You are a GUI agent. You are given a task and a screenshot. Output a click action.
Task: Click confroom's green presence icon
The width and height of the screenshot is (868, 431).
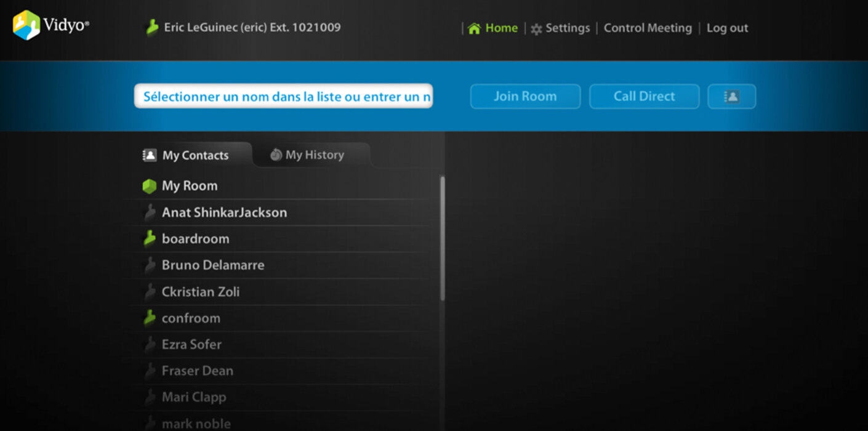coord(149,318)
